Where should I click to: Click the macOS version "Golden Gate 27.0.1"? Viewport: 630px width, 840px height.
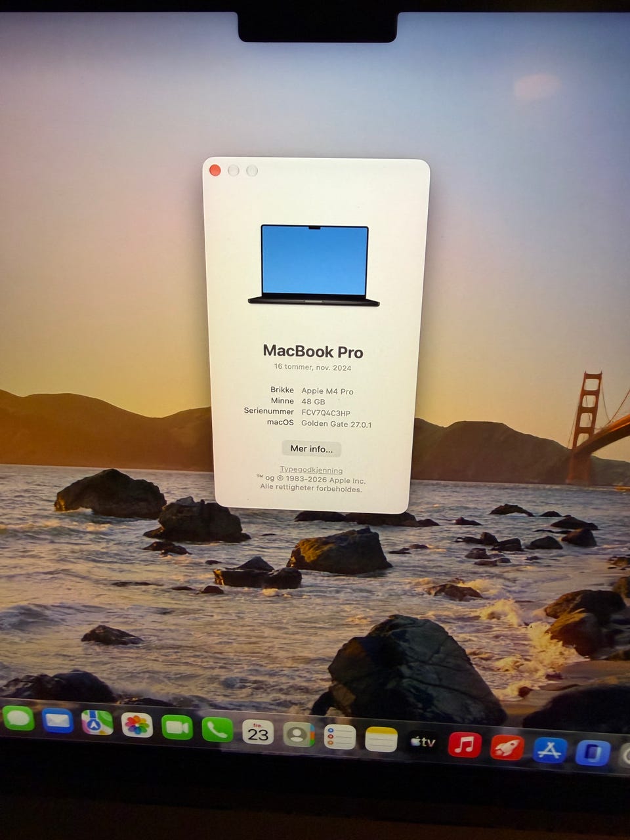(x=337, y=424)
